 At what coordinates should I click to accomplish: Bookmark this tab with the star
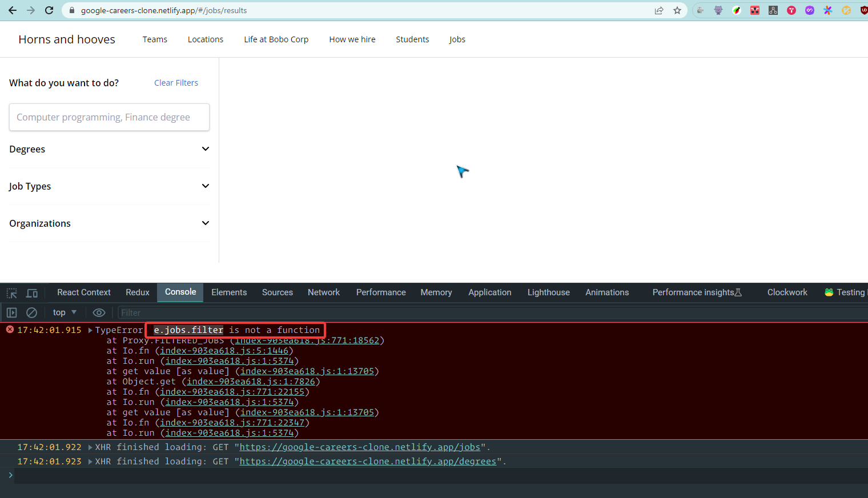point(677,10)
